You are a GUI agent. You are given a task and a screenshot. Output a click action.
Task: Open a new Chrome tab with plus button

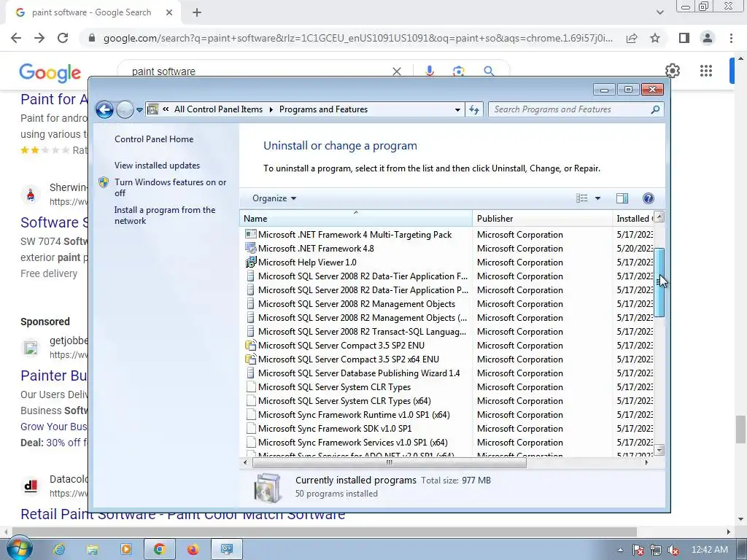pyautogui.click(x=197, y=13)
